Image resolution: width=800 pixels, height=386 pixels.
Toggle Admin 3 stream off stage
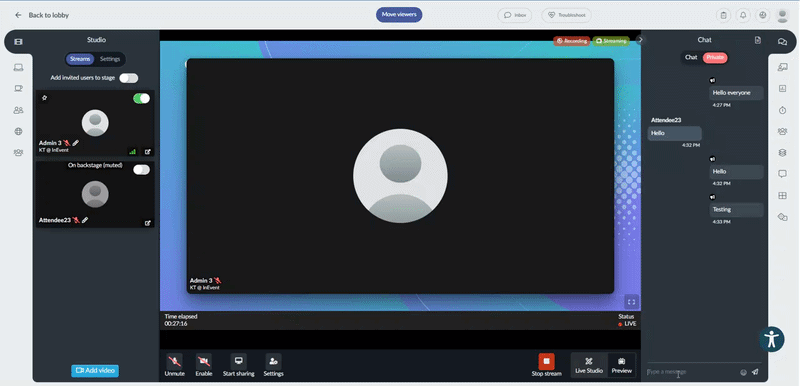point(141,98)
